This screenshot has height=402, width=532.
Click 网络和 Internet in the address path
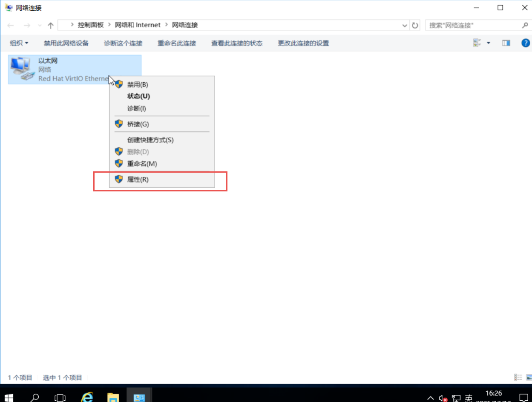138,25
